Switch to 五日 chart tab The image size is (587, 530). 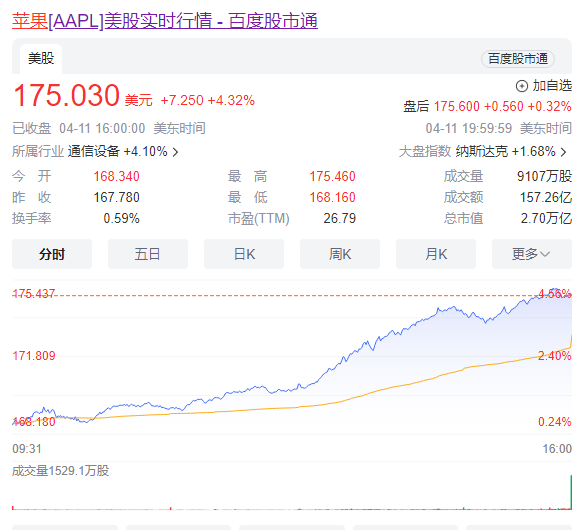tap(148, 254)
